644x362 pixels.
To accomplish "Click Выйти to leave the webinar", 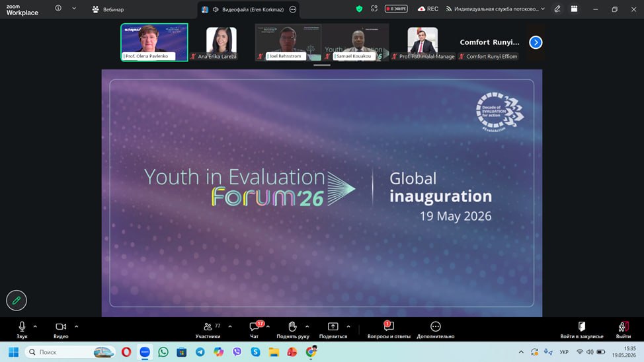I will pos(623,330).
